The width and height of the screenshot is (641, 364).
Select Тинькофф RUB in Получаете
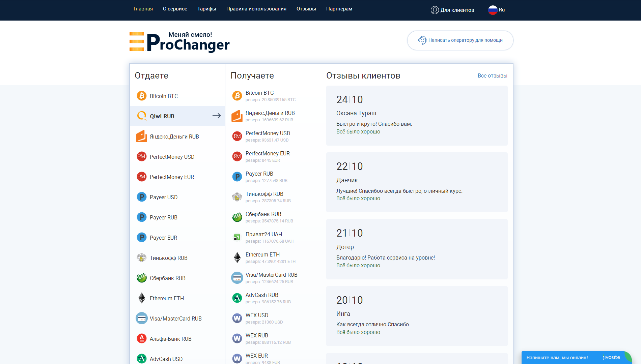click(x=273, y=197)
